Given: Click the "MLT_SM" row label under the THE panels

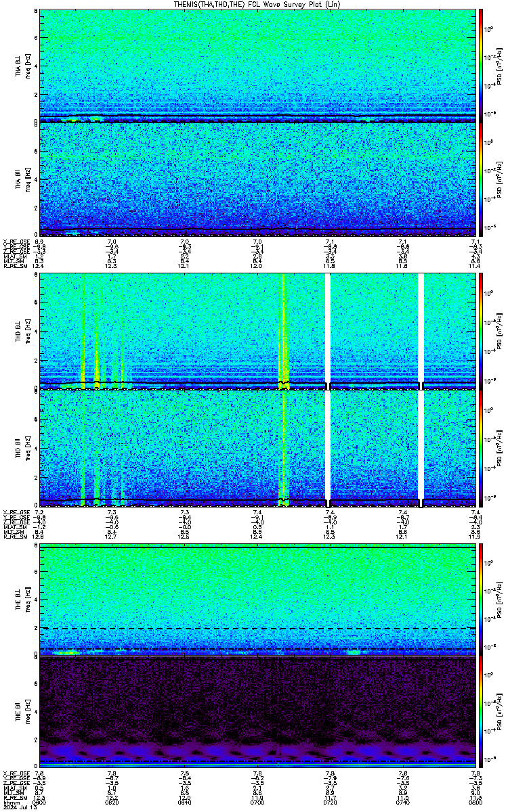Looking at the screenshot, I should point(13,793).
